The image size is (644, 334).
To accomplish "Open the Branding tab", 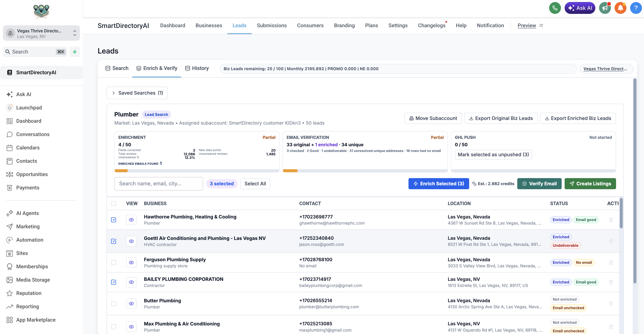I will pyautogui.click(x=344, y=26).
